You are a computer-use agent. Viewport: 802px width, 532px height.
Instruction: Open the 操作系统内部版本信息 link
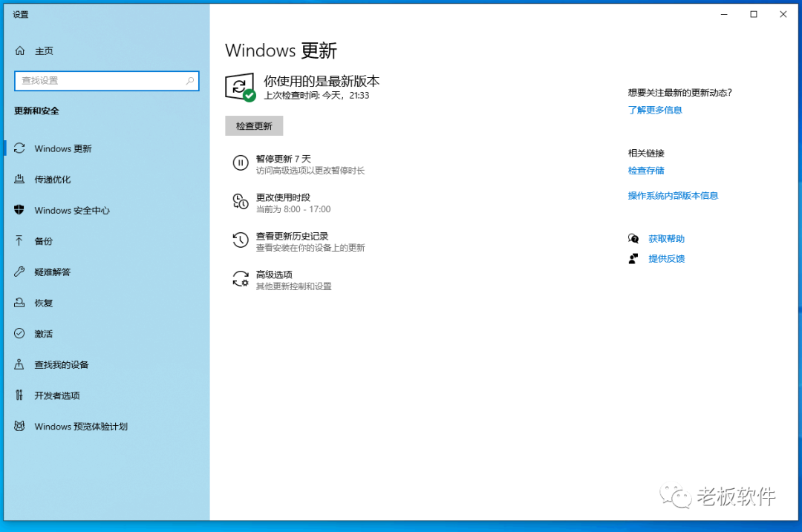pos(673,196)
